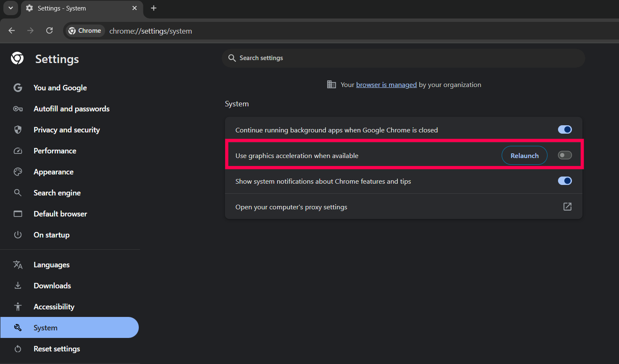The height and width of the screenshot is (364, 619).
Task: Open the Reset settings section
Action: (x=57, y=349)
